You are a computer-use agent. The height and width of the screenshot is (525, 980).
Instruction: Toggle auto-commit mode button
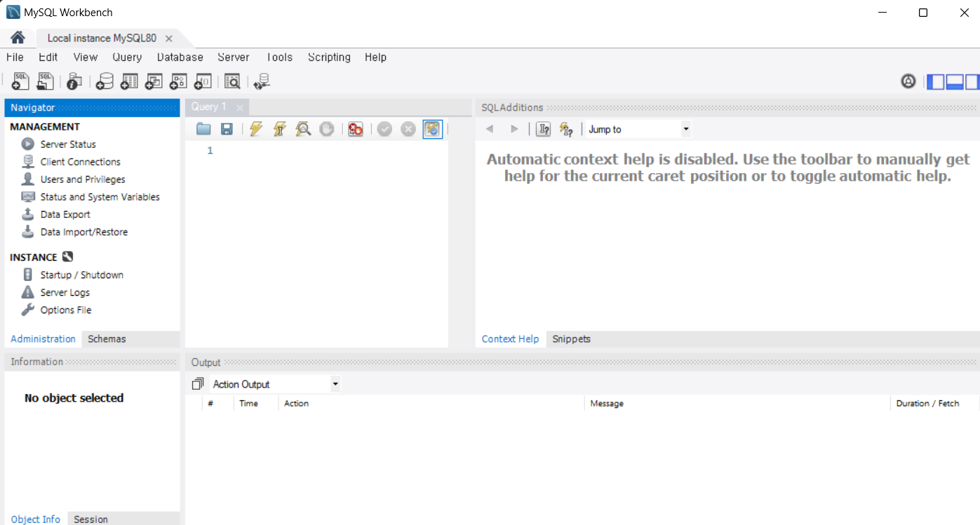[433, 129]
